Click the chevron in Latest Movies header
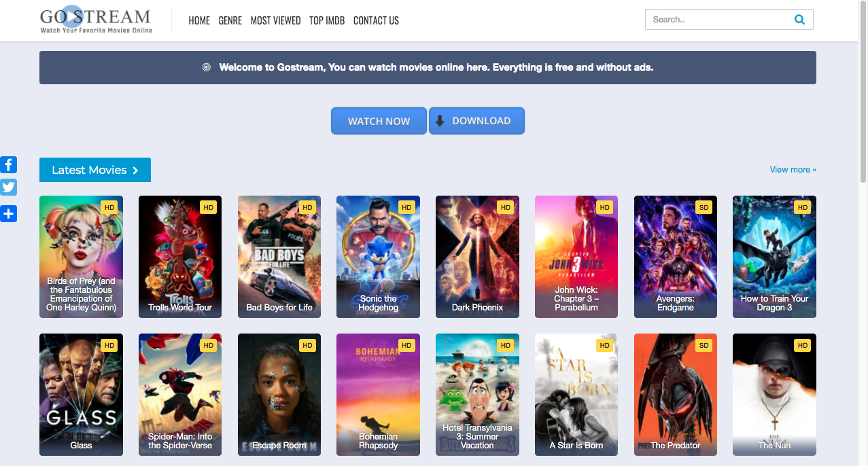Viewport: 868px width, 466px height. point(135,171)
